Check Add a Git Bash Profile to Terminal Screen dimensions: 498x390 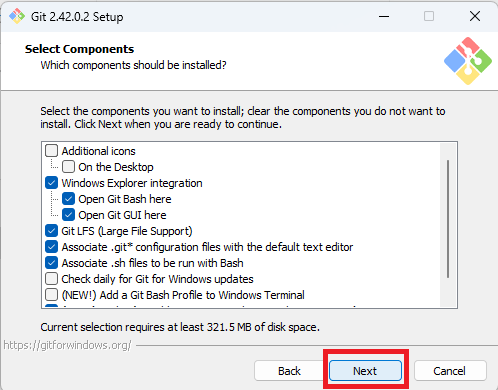tap(51, 295)
